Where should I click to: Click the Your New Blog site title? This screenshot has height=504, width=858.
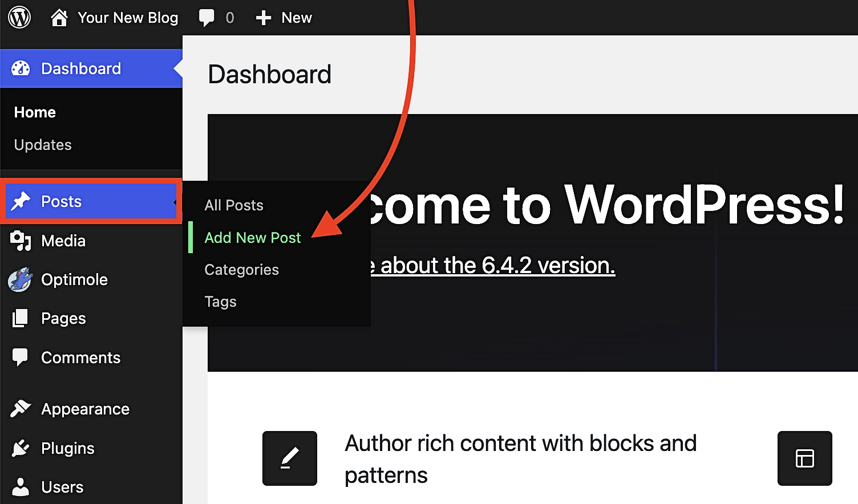pos(128,17)
